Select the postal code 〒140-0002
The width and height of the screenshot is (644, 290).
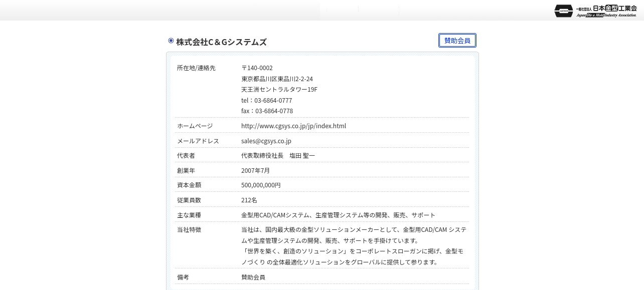[257, 68]
